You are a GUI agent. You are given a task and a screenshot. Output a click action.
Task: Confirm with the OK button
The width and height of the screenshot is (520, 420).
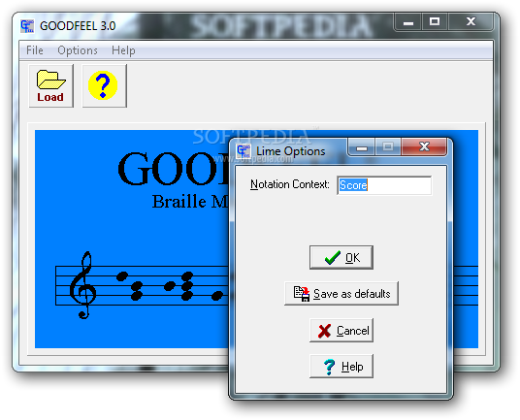coord(341,258)
